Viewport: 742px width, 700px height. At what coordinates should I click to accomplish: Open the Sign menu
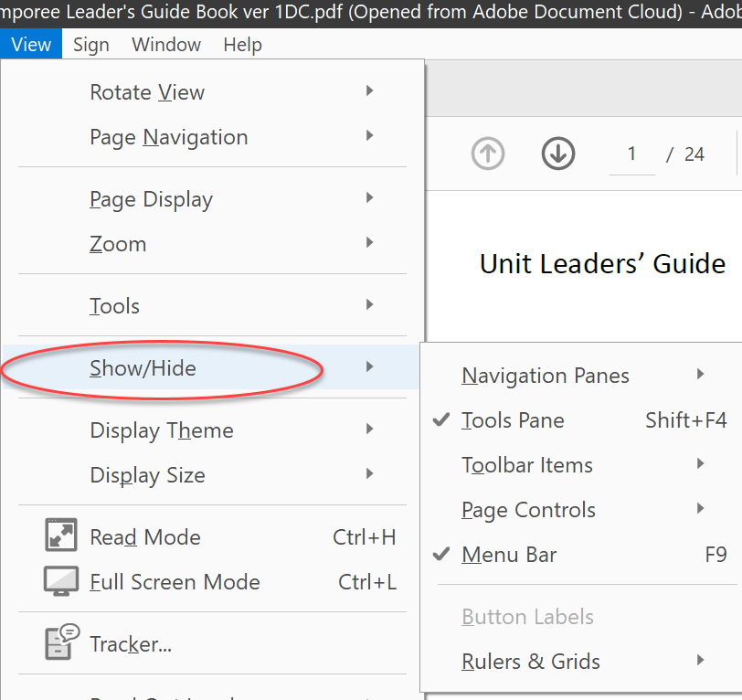pos(90,44)
